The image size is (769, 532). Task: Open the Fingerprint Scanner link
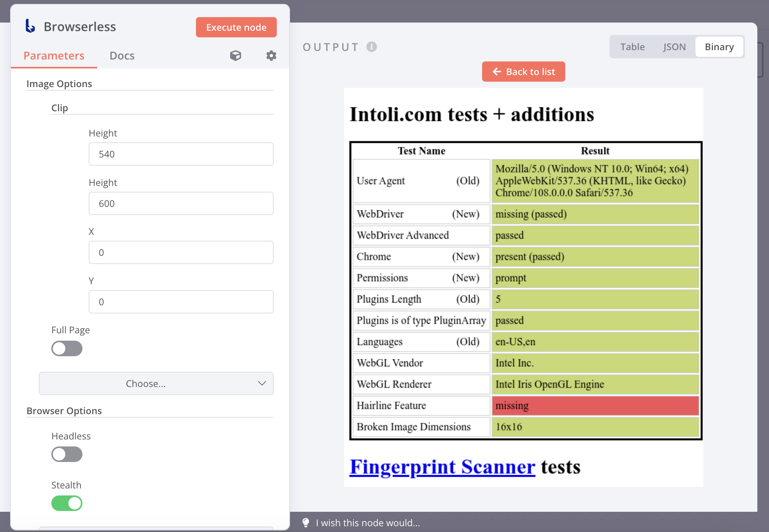coord(442,467)
